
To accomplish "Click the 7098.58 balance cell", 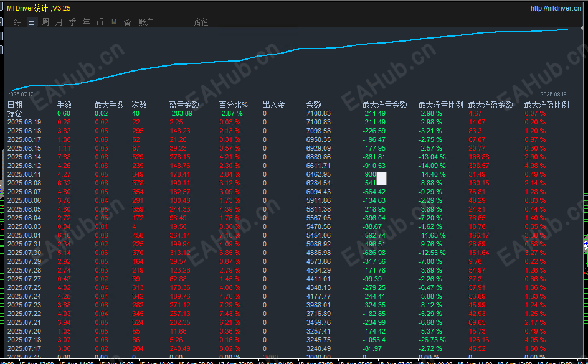I will tap(318, 131).
